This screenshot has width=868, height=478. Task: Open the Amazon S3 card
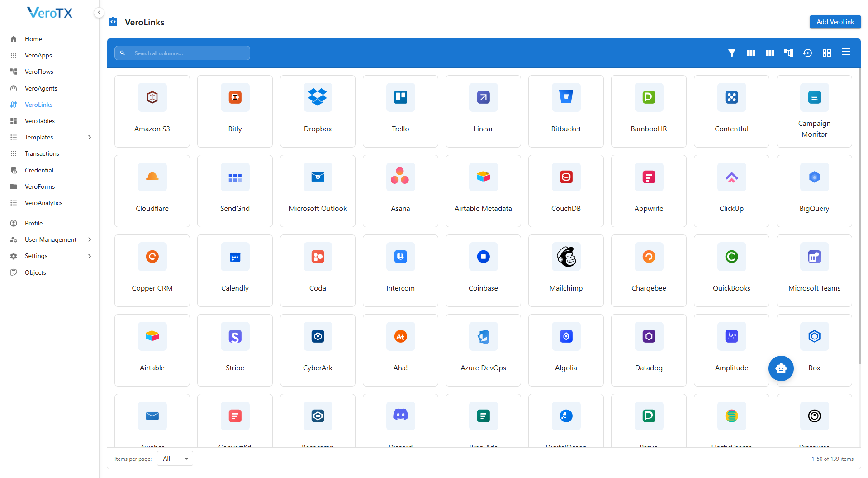(152, 111)
